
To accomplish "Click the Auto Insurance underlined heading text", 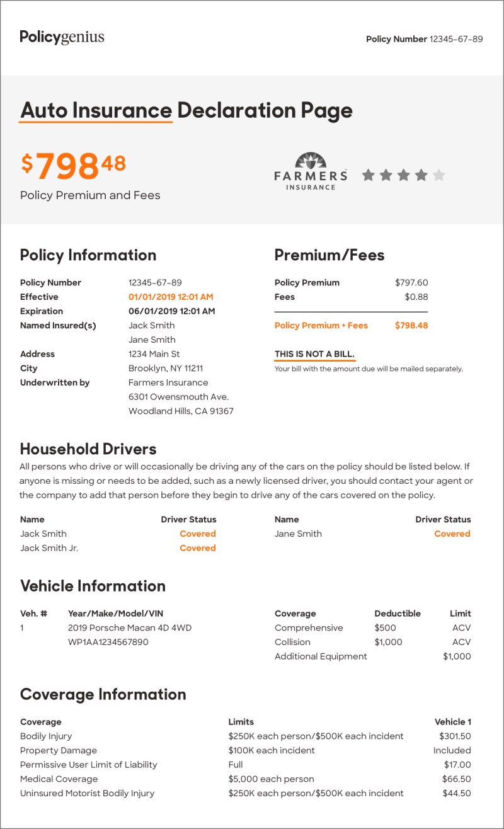I will pos(96,111).
